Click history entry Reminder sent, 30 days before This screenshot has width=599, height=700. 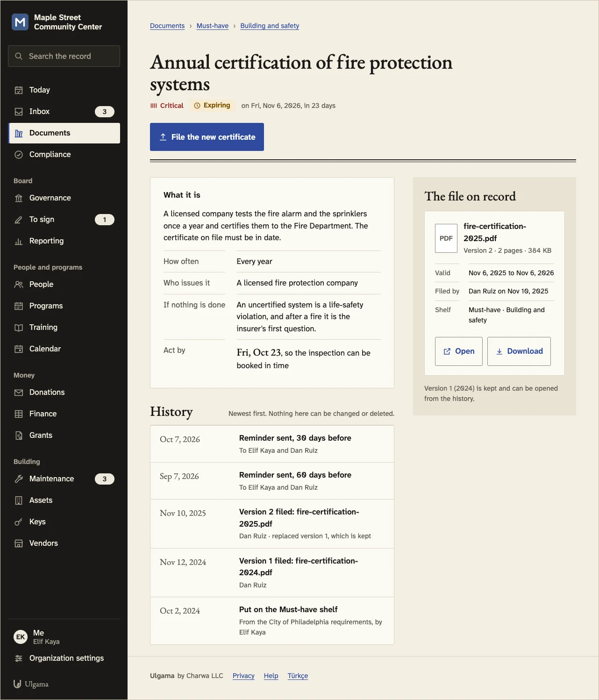[x=272, y=444]
